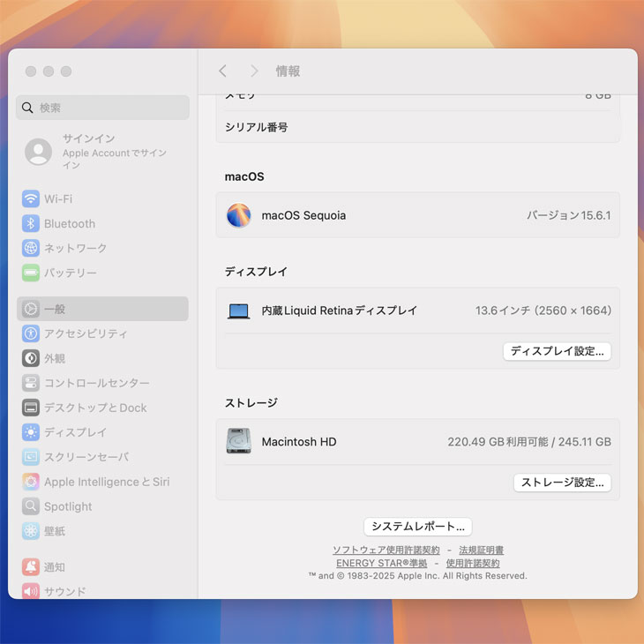Open アクセシビリティ icon in sidebar

coord(31,333)
